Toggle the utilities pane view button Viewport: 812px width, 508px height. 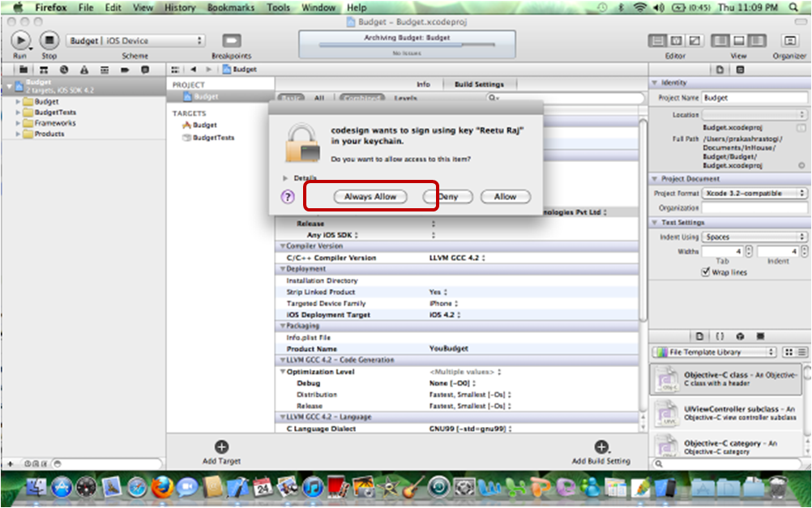(x=757, y=41)
